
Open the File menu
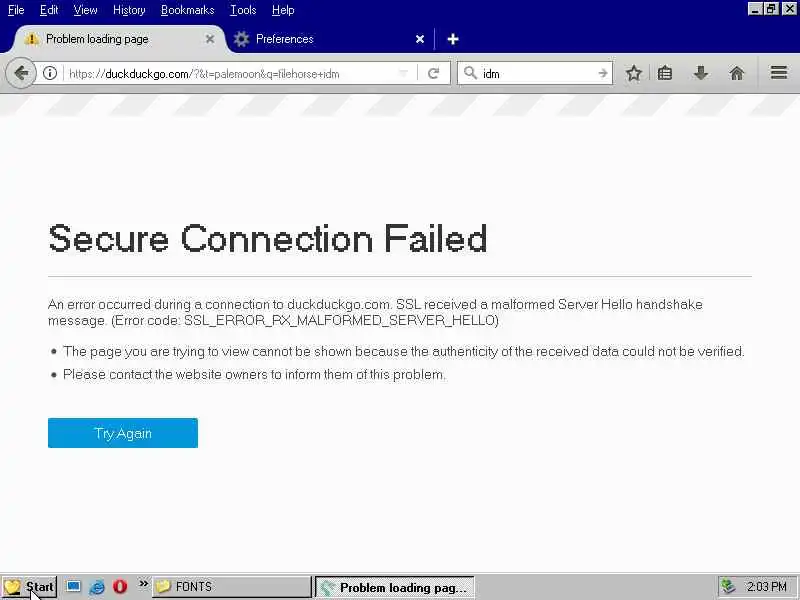16,10
